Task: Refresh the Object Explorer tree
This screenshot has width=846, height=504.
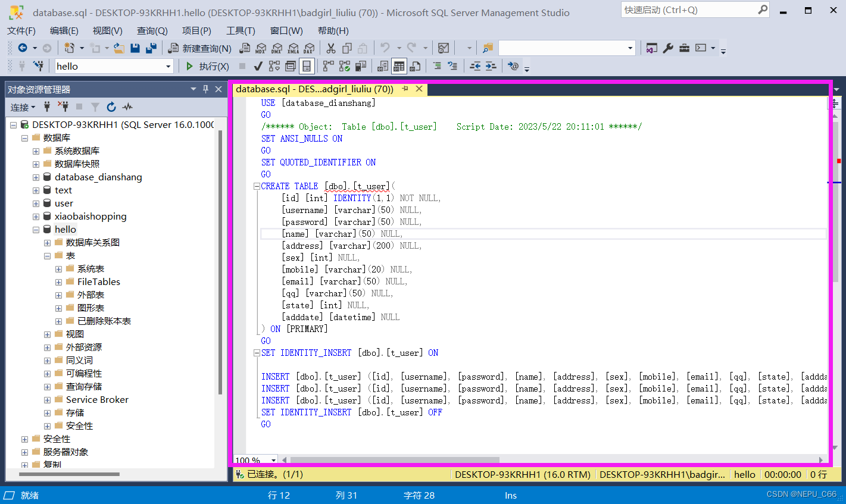Action: pos(111,107)
